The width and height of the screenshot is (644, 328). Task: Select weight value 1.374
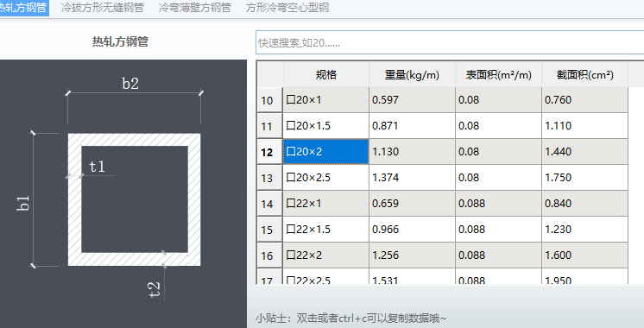coord(413,177)
